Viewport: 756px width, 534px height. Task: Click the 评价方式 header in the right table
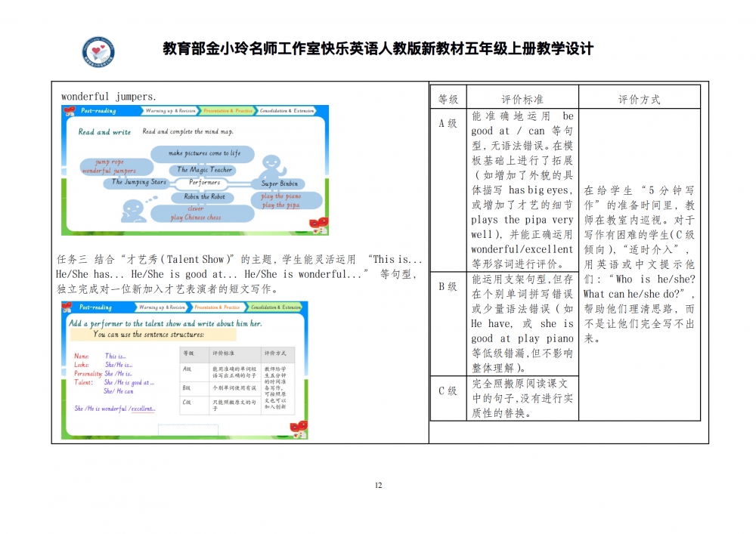(640, 100)
